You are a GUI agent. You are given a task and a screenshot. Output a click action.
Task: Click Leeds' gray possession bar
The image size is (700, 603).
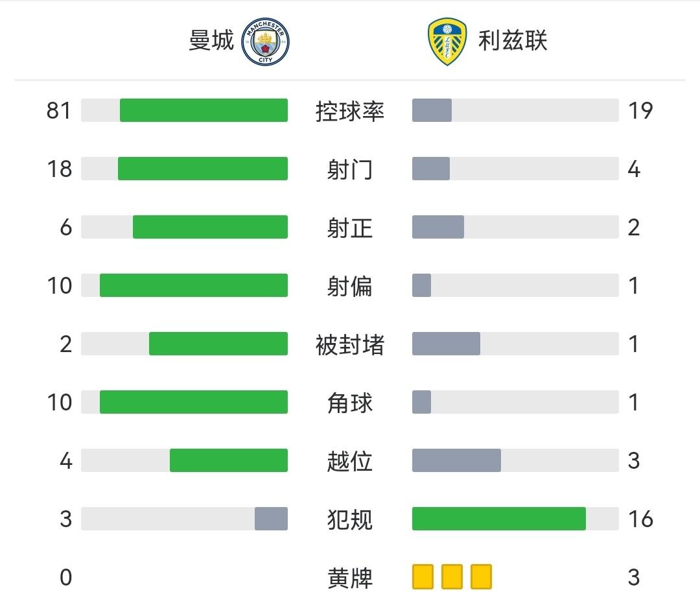[432, 110]
